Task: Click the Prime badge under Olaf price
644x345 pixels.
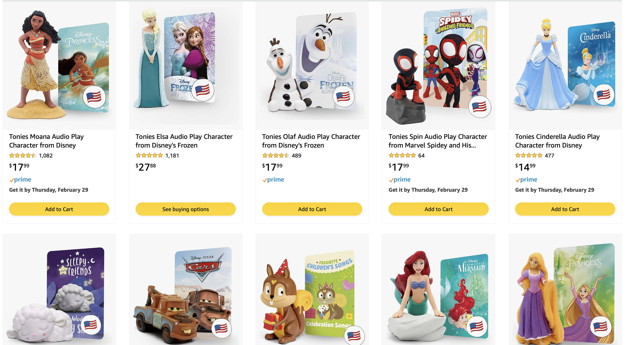Action: pyautogui.click(x=273, y=180)
